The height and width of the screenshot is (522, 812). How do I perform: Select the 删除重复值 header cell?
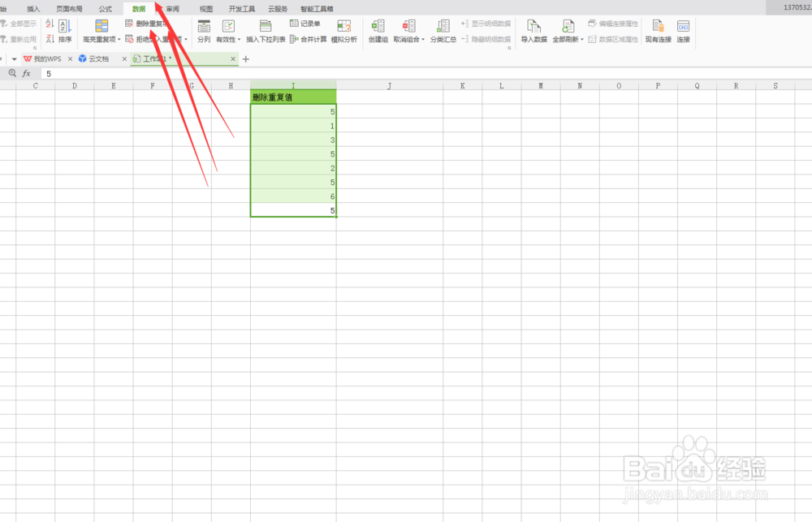click(x=293, y=97)
